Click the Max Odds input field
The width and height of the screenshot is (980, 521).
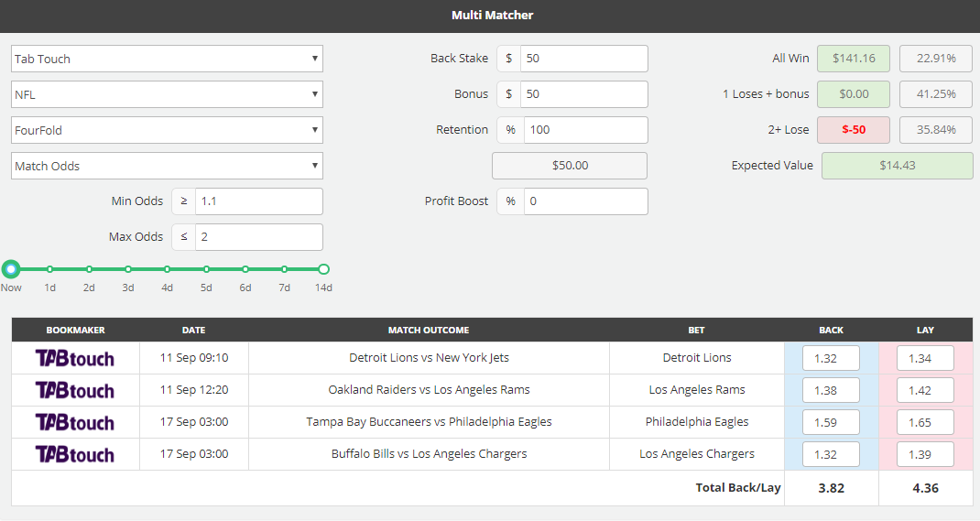coord(259,237)
